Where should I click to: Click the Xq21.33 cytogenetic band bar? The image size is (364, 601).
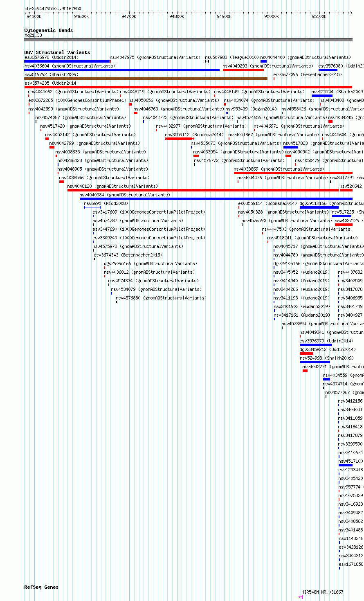pyautogui.click(x=188, y=40)
